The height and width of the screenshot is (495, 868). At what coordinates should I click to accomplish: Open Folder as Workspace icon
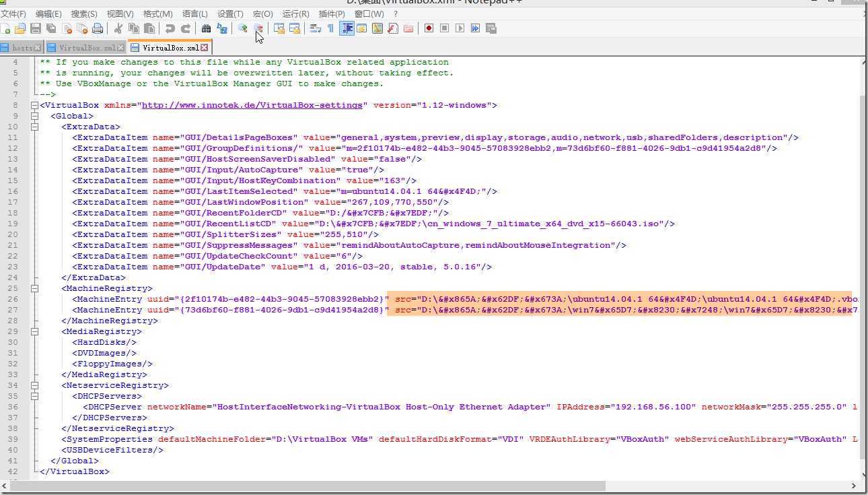[x=408, y=28]
